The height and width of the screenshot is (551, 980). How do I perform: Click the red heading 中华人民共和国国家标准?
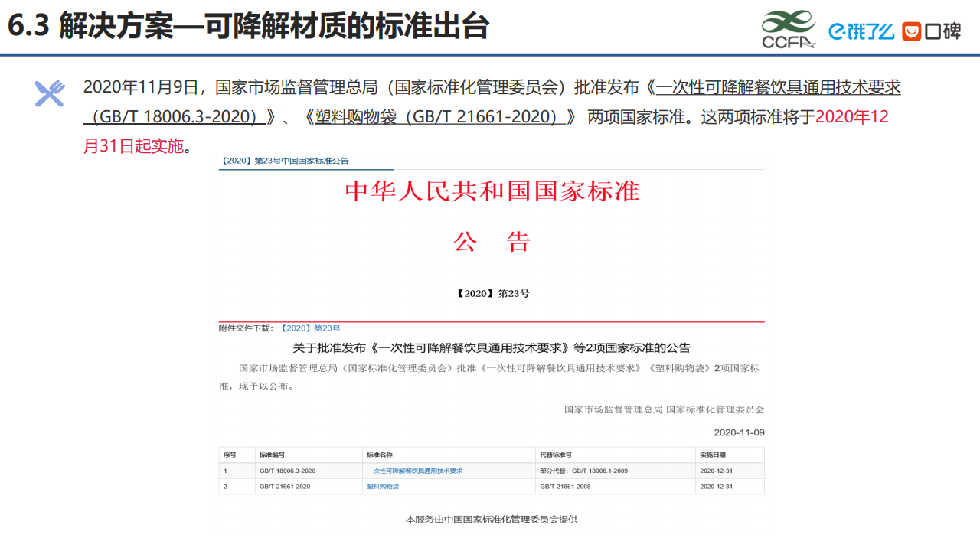[492, 191]
